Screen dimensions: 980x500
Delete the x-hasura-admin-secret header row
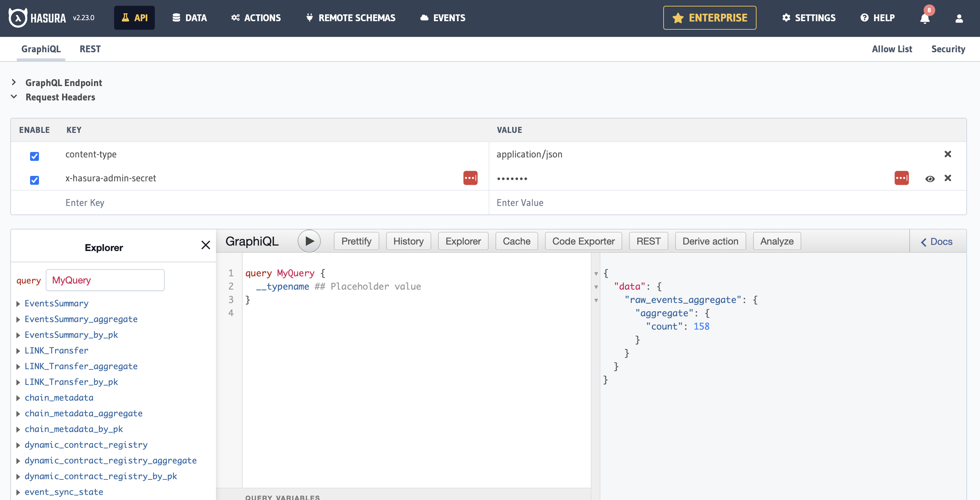948,178
